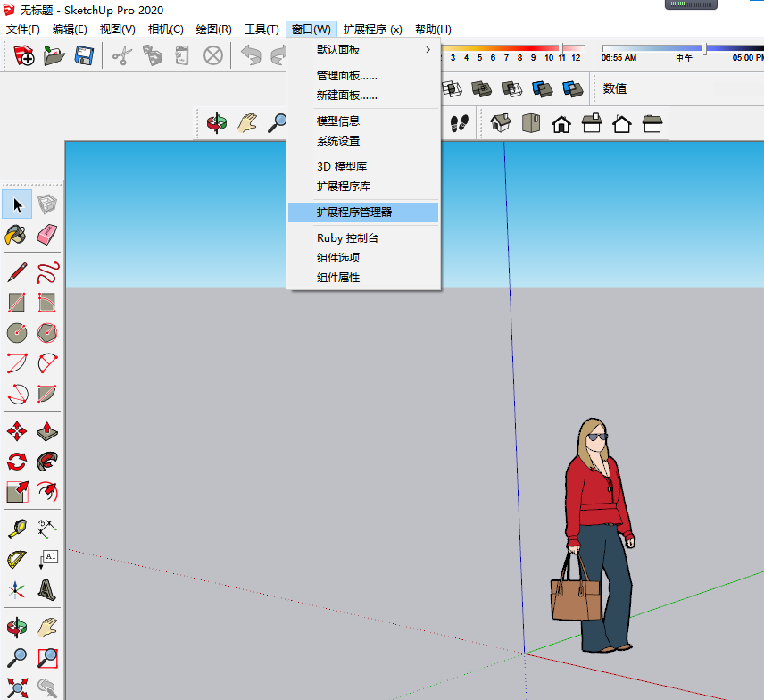Switch to Iso view house icon
Viewport: 764px width, 700px height.
coord(501,123)
